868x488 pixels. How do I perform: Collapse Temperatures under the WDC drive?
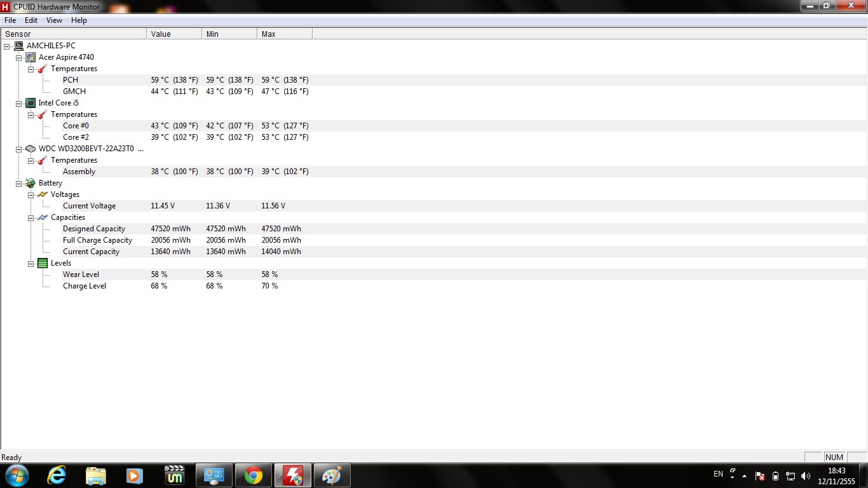point(31,160)
